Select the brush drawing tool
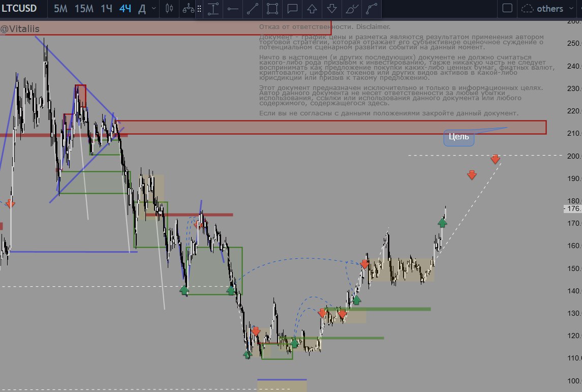This screenshot has height=392, width=582. [352, 9]
